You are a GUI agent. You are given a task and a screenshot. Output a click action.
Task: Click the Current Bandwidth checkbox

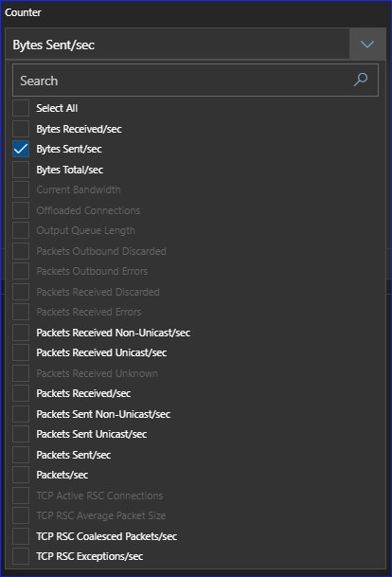tap(21, 189)
